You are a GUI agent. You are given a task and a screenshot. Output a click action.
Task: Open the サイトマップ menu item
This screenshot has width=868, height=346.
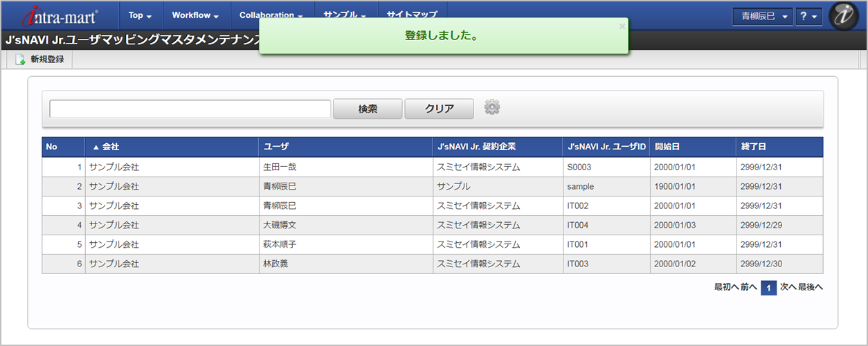(412, 15)
